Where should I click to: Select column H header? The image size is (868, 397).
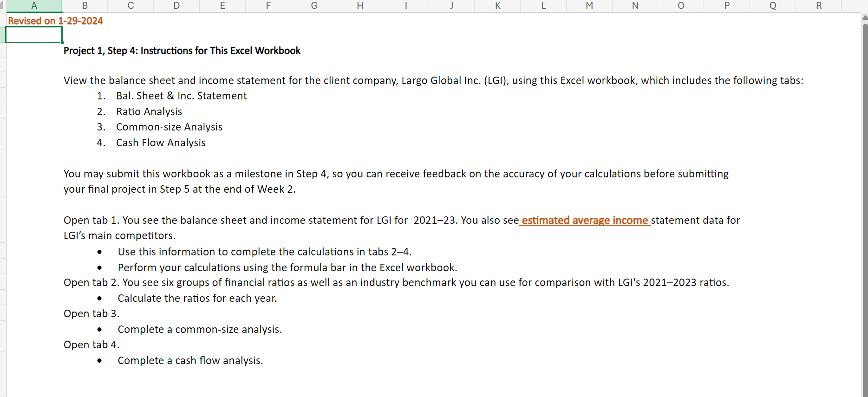pyautogui.click(x=360, y=6)
